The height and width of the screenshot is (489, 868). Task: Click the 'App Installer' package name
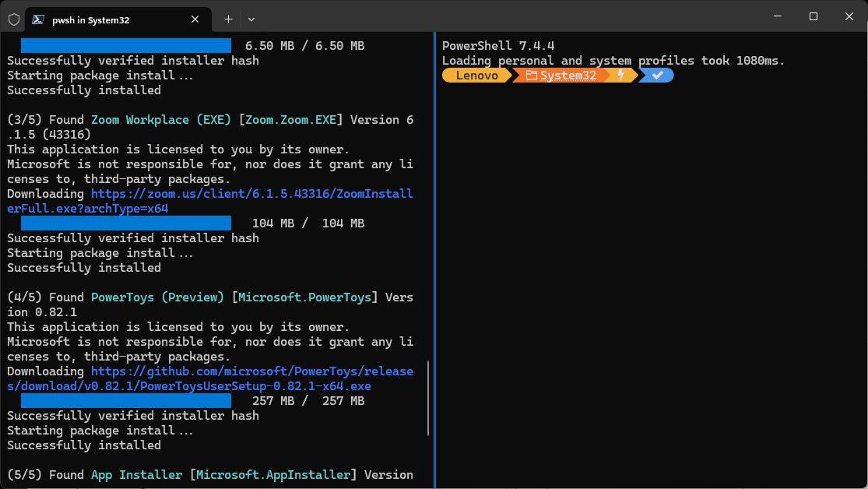136,475
